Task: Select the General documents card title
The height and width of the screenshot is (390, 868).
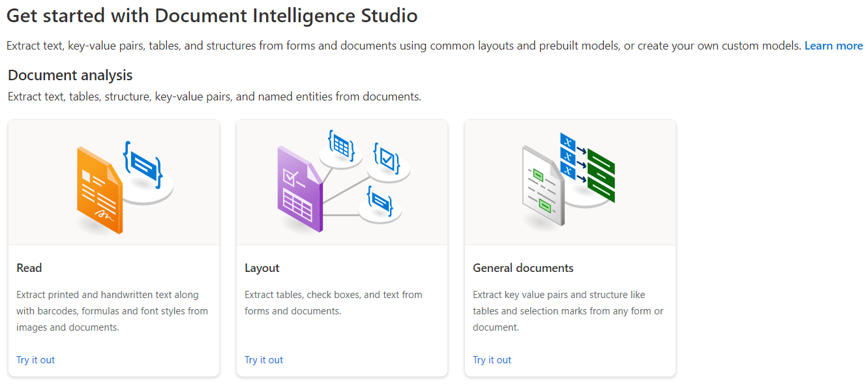Action: coord(523,268)
